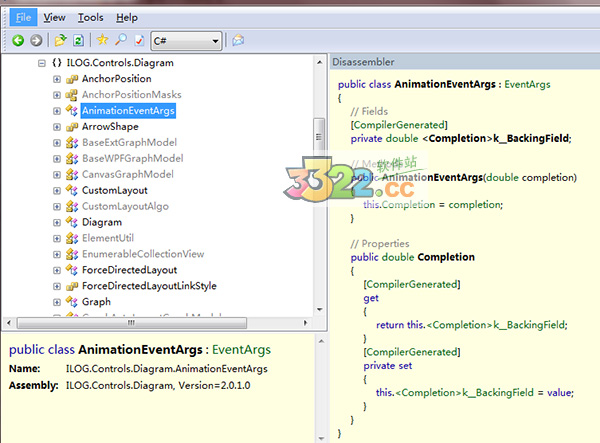Open the Help menu

[x=127, y=18]
